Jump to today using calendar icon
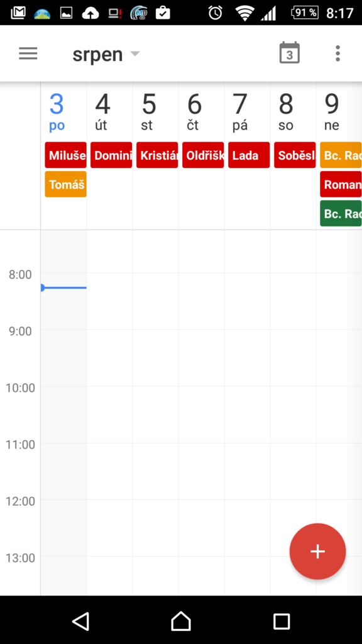The height and width of the screenshot is (644, 362). 289,53
